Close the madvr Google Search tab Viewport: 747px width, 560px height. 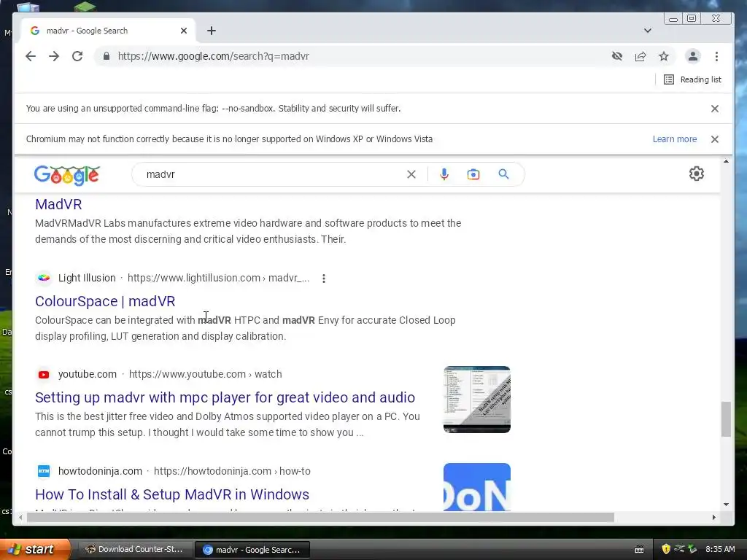(x=184, y=31)
